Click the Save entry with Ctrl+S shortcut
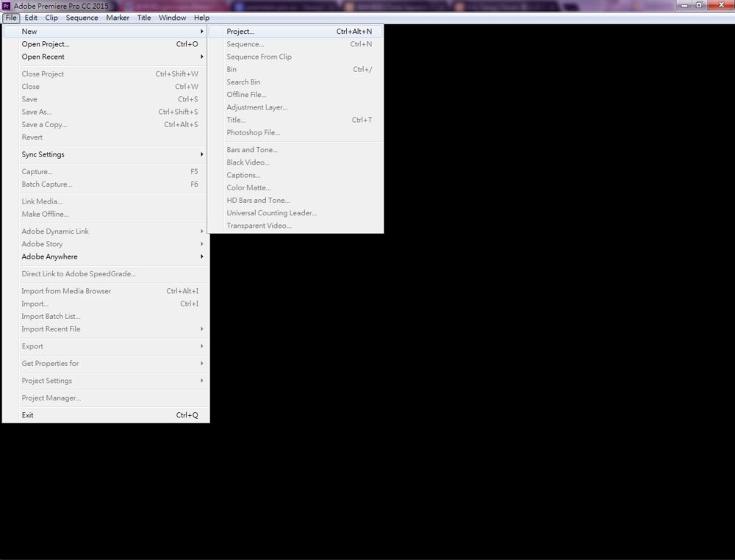The image size is (735, 560). tap(106, 99)
